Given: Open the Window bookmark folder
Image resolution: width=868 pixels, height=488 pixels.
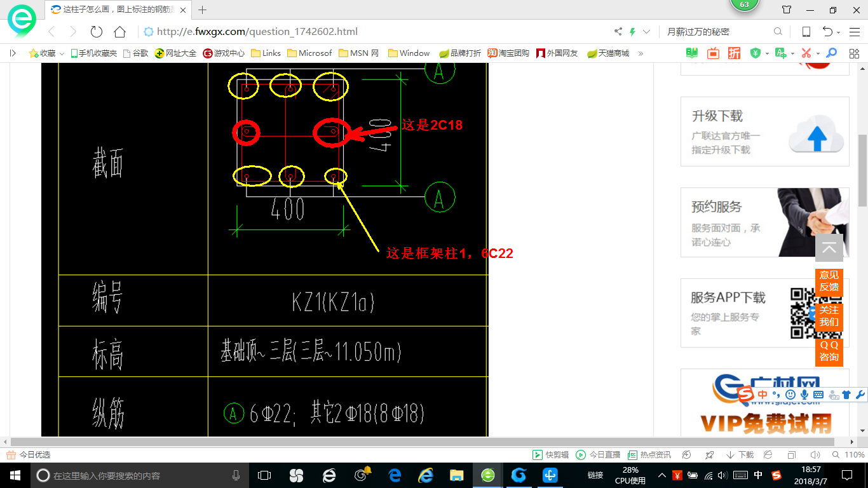Looking at the screenshot, I should click(x=409, y=53).
